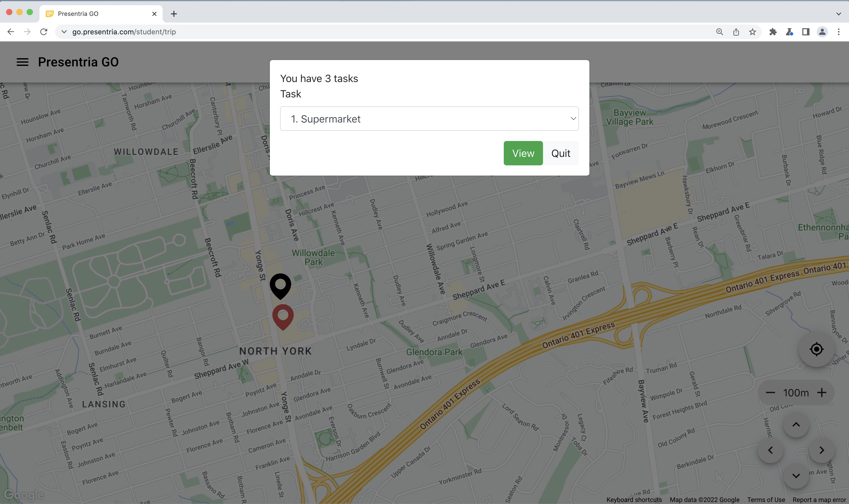
Task: Open the Chrome Labs flask icon
Action: click(x=789, y=32)
